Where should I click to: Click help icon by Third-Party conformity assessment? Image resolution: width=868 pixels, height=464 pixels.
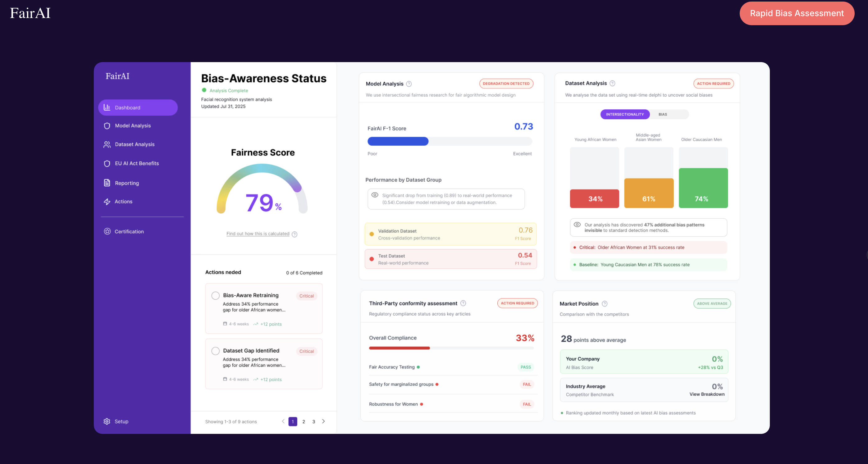[463, 303]
